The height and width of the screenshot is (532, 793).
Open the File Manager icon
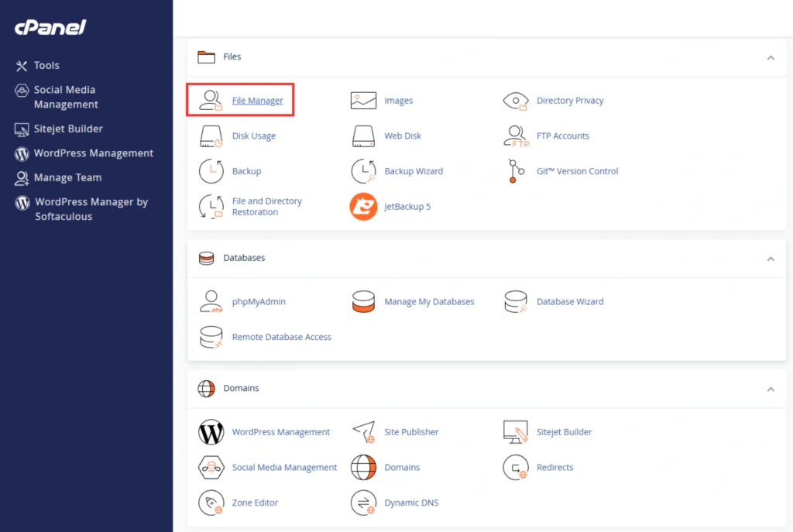pyautogui.click(x=211, y=100)
